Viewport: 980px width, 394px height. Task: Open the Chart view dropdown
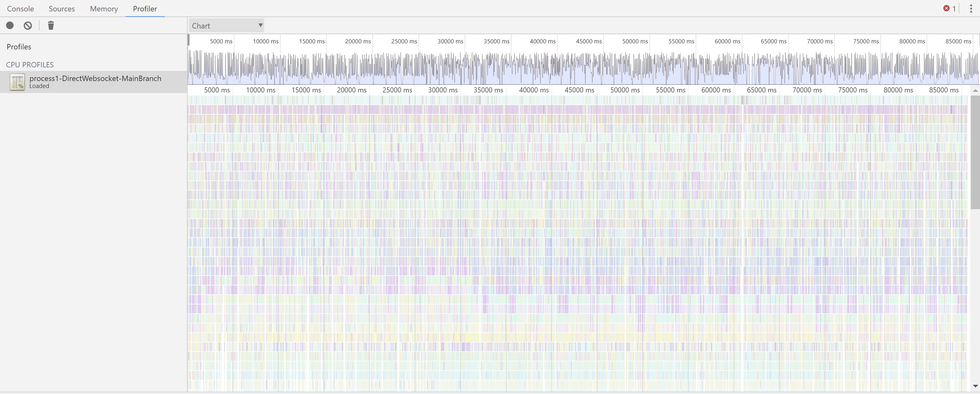tap(226, 26)
